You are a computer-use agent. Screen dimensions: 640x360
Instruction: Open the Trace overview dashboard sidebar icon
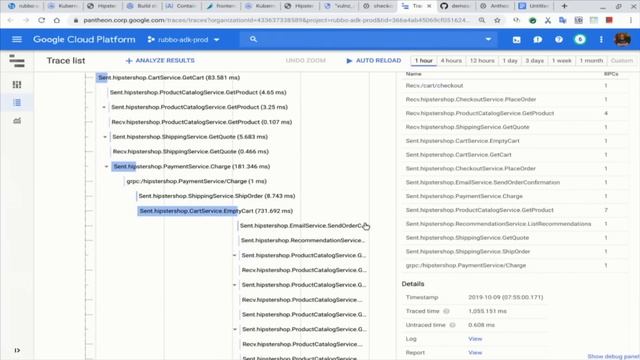point(17,84)
